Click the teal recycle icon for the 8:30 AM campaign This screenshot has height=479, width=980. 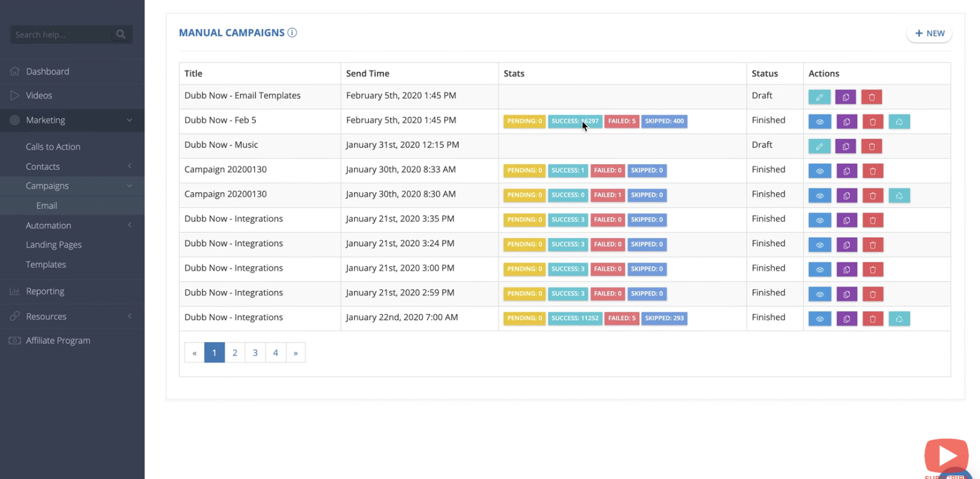point(899,196)
